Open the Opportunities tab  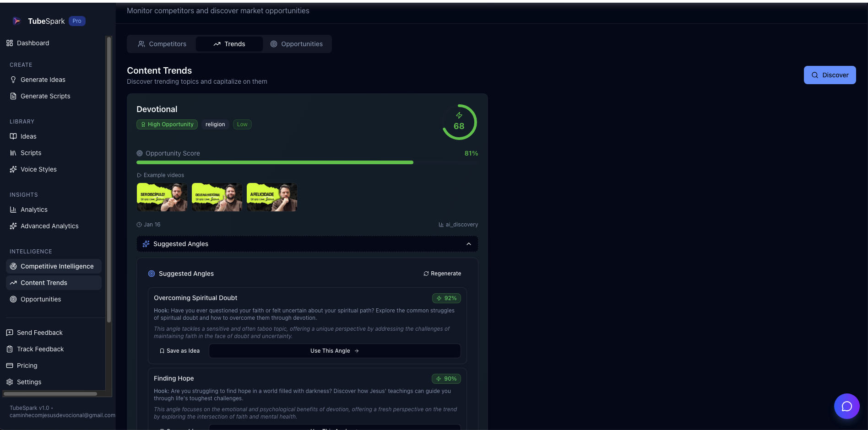point(297,44)
